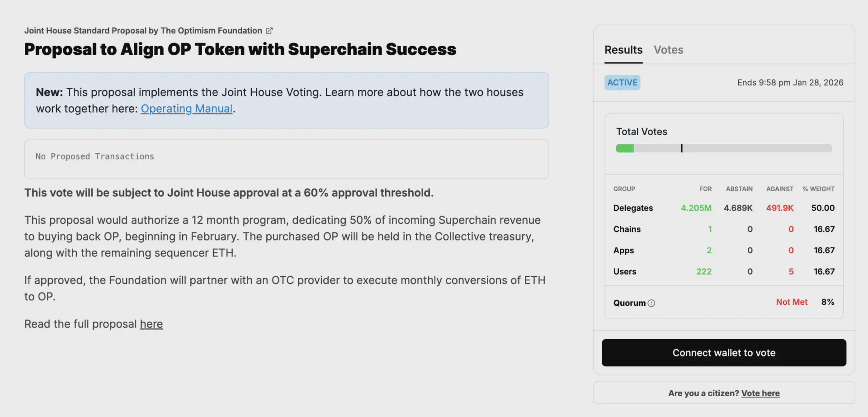Click the proposal title heading
The width and height of the screenshot is (868, 417).
(x=241, y=50)
